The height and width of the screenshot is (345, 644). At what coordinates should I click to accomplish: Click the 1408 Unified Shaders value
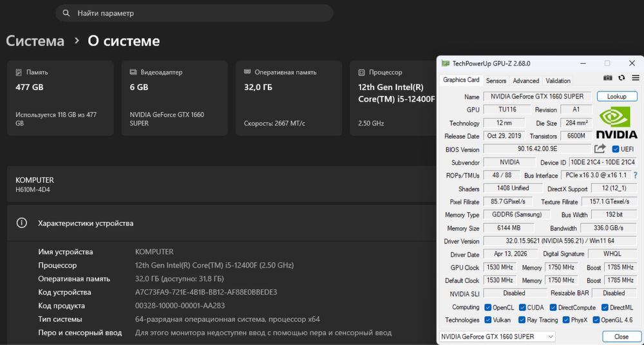[513, 188]
